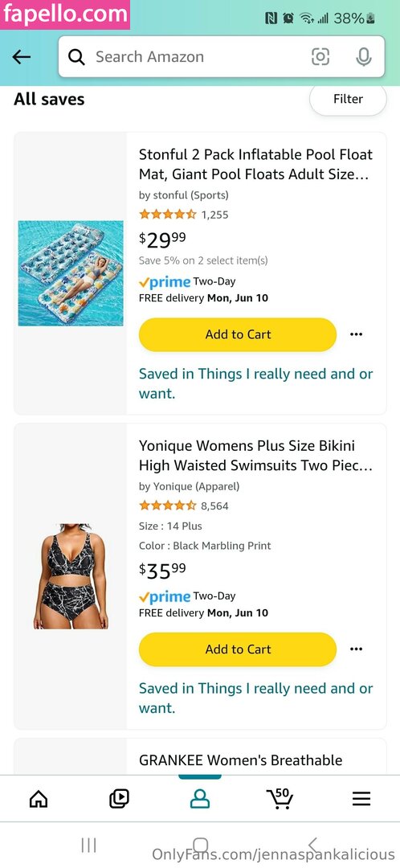Open camera lens search icon

pyautogui.click(x=320, y=56)
